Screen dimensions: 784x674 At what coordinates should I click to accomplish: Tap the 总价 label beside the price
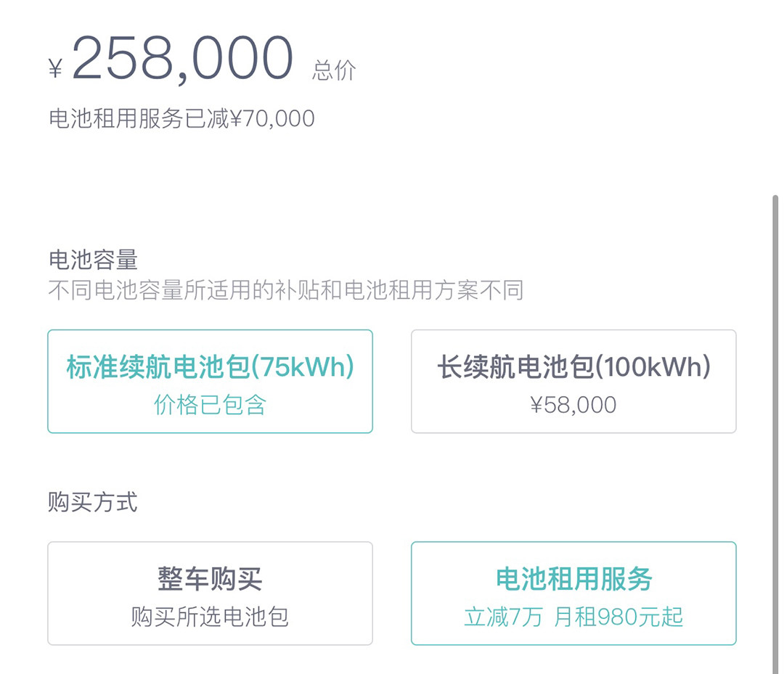pyautogui.click(x=335, y=70)
